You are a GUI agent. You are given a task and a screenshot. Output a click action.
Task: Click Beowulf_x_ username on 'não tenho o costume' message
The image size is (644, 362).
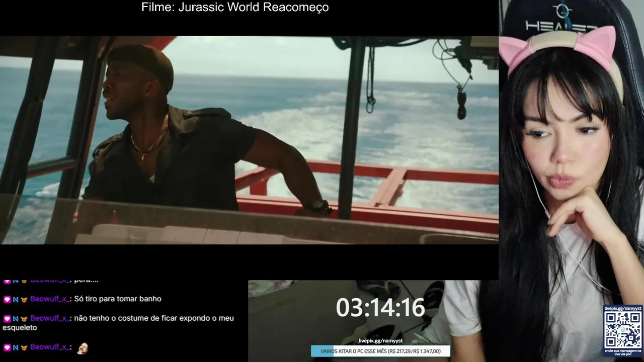click(50, 318)
